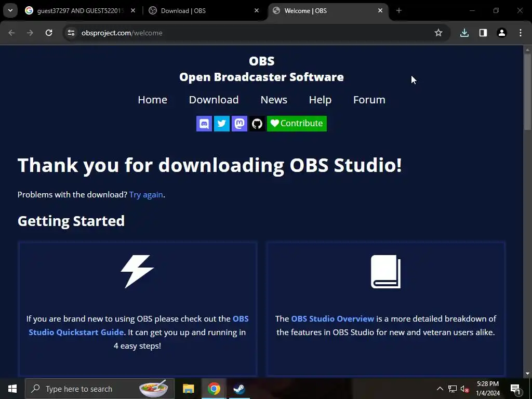Open a new browser tab
This screenshot has height=399, width=532.
click(399, 10)
